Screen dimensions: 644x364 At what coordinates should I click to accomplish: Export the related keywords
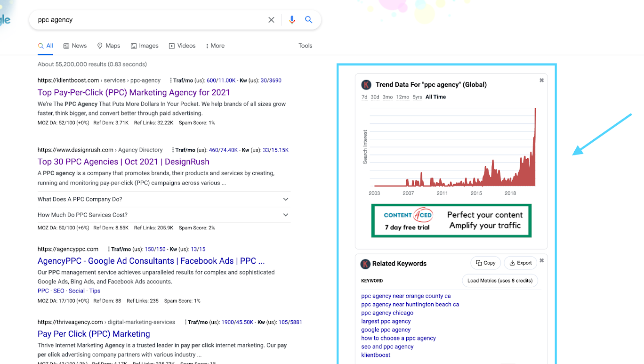[521, 263]
